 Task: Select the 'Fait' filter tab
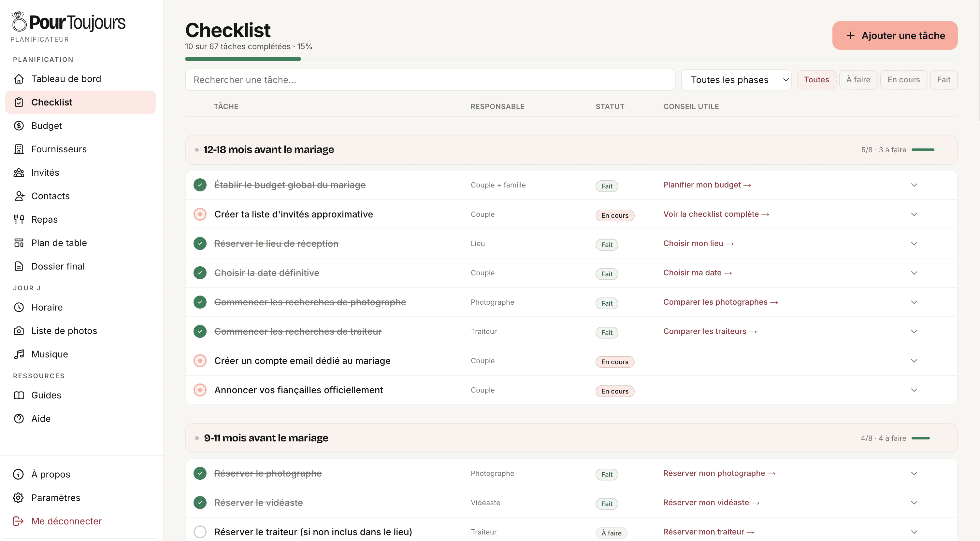tap(944, 80)
